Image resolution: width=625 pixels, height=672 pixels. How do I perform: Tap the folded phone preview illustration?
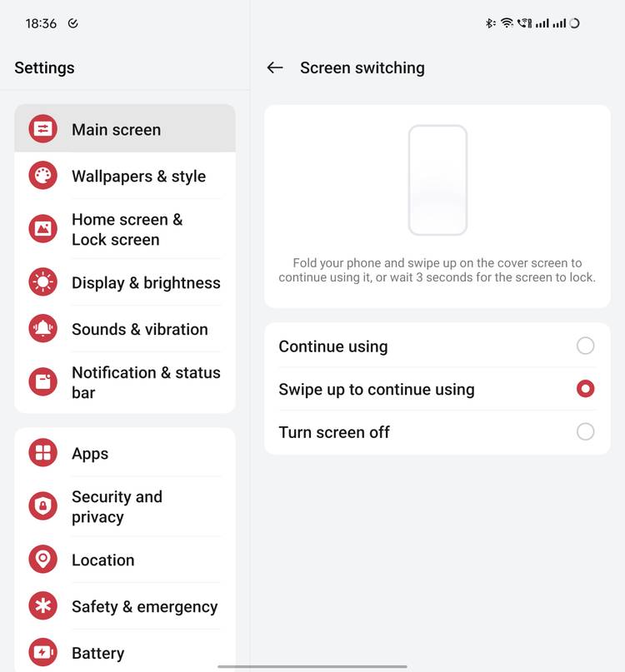click(x=437, y=180)
